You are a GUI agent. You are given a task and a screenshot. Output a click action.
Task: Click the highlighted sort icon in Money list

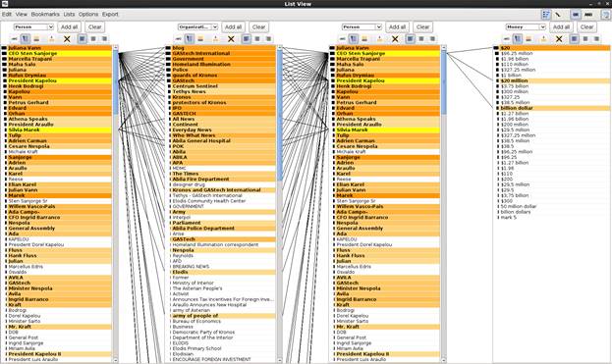coord(517,38)
